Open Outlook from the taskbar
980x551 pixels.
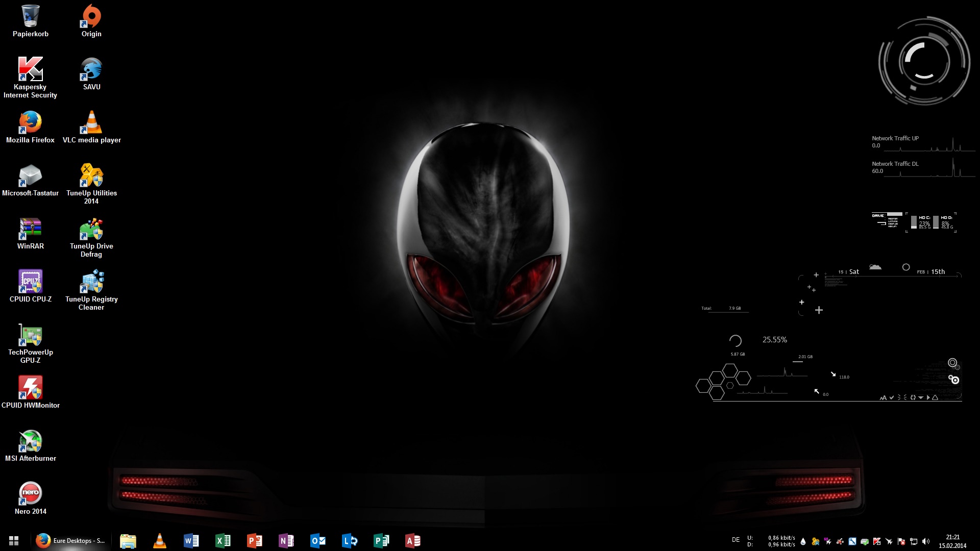[x=318, y=541]
